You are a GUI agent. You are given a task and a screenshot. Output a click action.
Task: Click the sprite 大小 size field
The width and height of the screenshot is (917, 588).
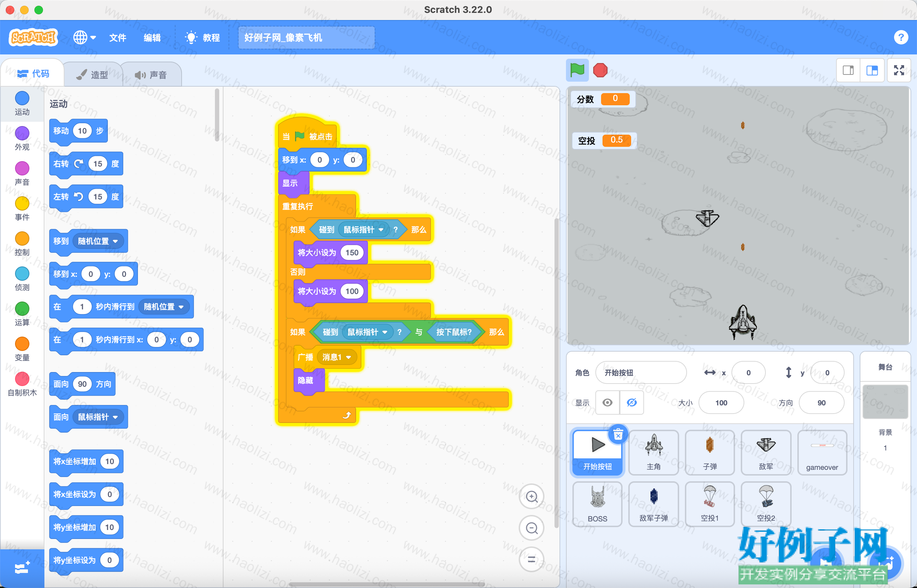pos(721,403)
